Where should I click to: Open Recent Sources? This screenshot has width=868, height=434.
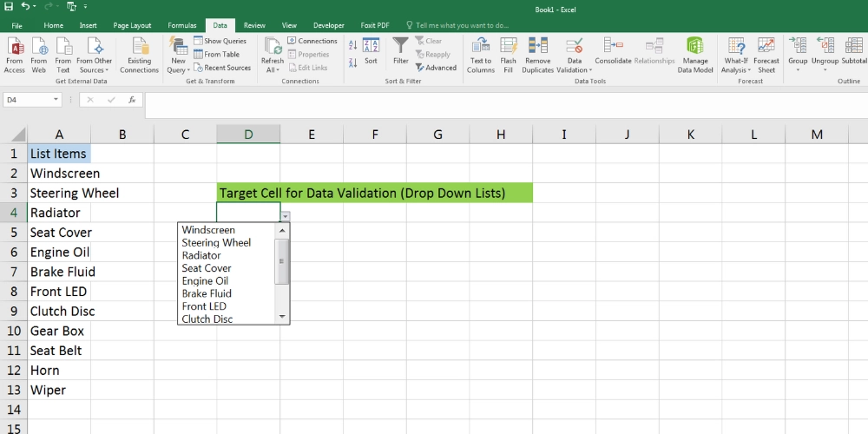(222, 68)
